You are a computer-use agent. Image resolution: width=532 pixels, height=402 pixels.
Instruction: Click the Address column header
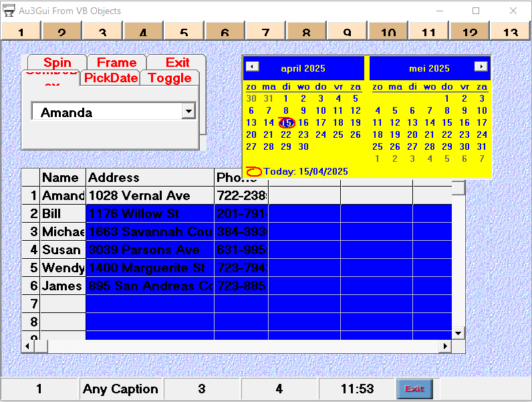[150, 177]
